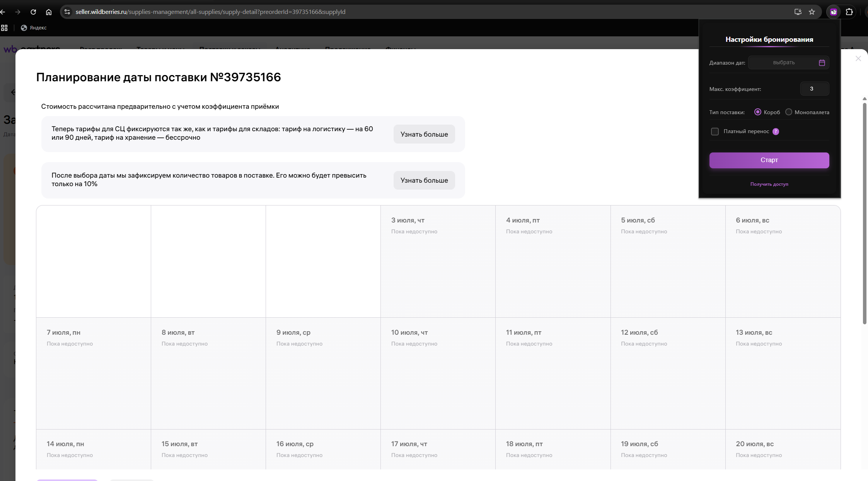
Task: Select the Короб supply type
Action: tap(758, 112)
